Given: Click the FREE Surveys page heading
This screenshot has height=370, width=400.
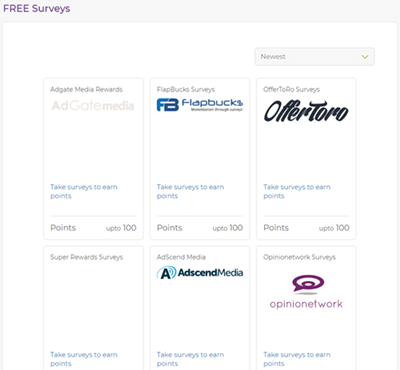Looking at the screenshot, I should (37, 8).
